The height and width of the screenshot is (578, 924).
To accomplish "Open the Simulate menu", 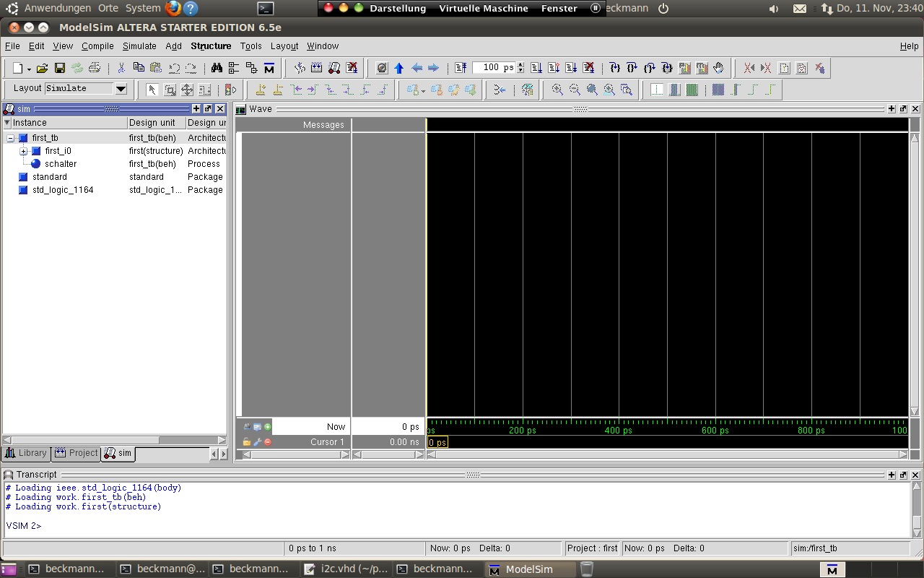I will 139,46.
